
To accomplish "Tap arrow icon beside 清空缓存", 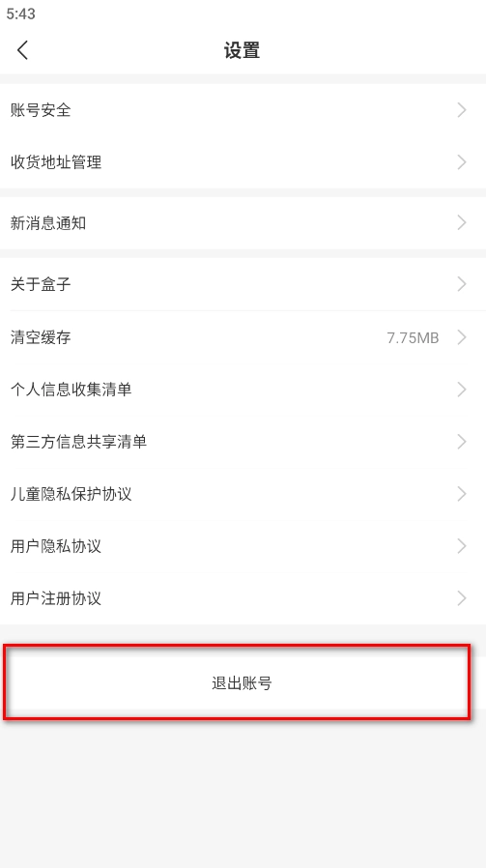I will coord(462,337).
